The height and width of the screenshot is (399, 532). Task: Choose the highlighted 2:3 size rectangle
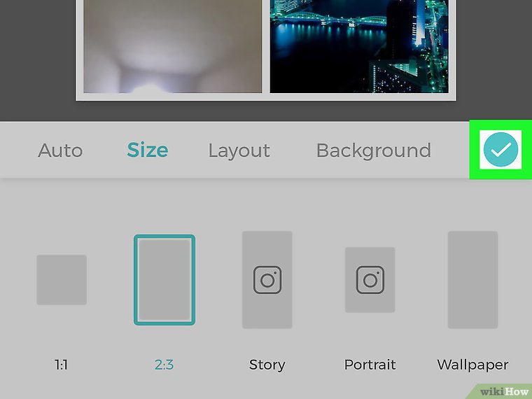coord(164,280)
